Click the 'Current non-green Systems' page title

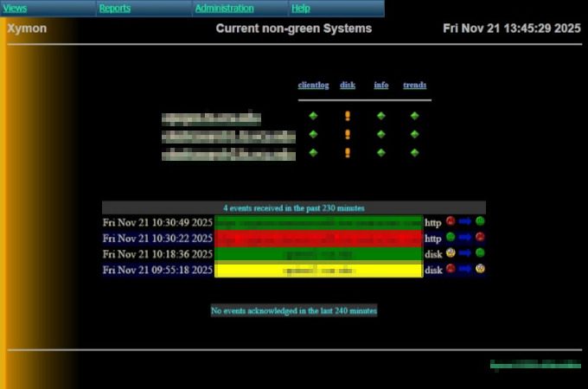294,29
